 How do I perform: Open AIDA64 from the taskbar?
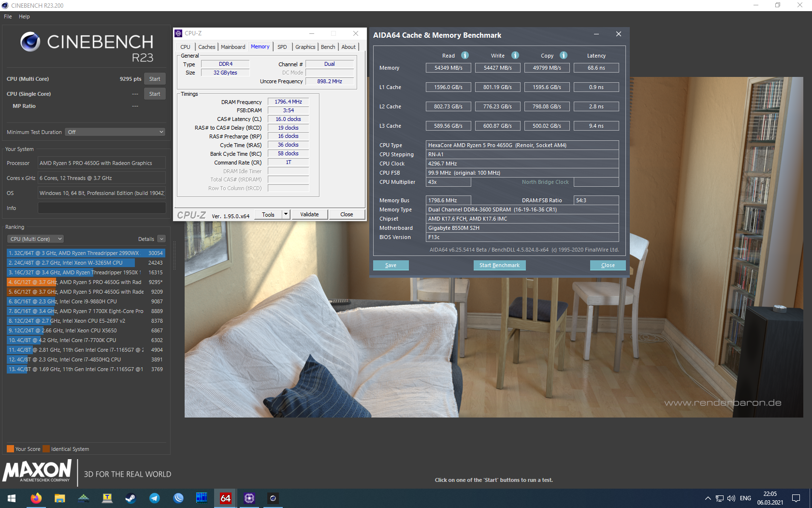pos(225,498)
